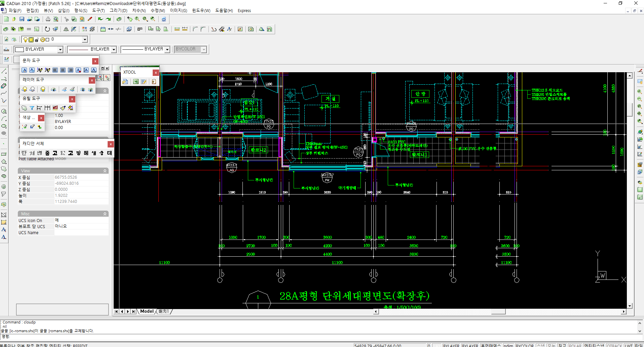Click the Print icon in toolbar
Image resolution: width=644 pixels, height=347 pixels.
(x=48, y=19)
